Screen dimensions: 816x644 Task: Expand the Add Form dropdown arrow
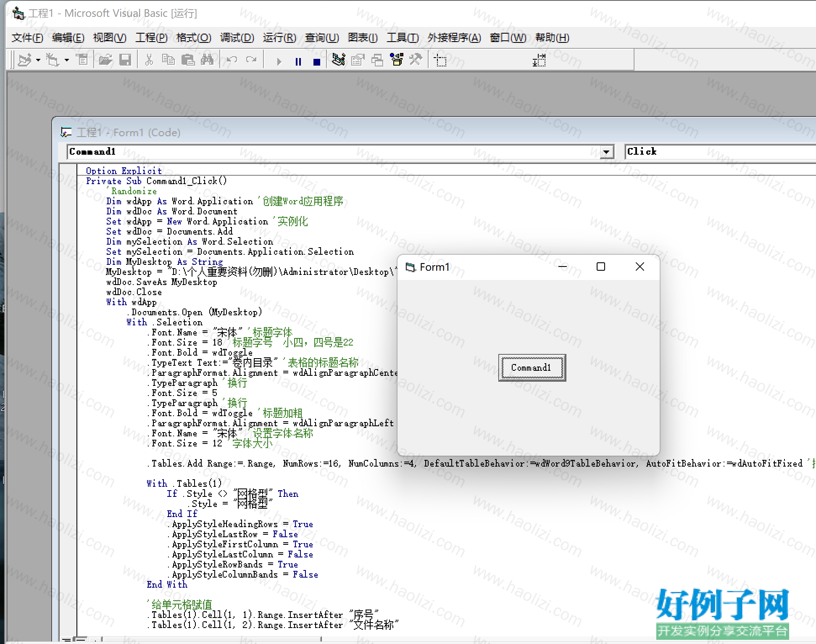67,60
